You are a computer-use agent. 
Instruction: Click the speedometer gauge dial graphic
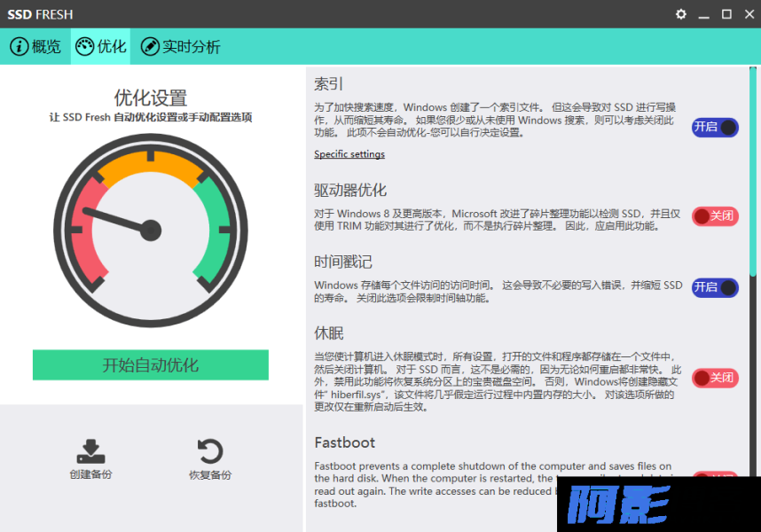tap(150, 231)
